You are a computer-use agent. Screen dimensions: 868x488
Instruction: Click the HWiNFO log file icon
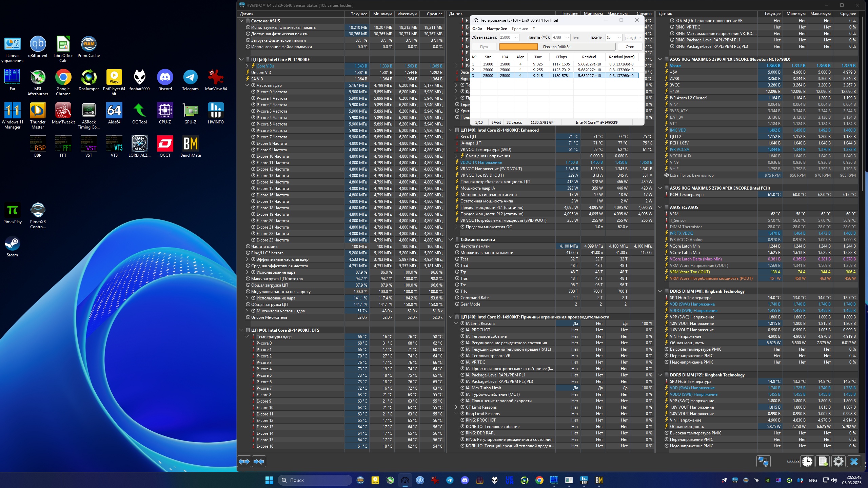coord(823,462)
